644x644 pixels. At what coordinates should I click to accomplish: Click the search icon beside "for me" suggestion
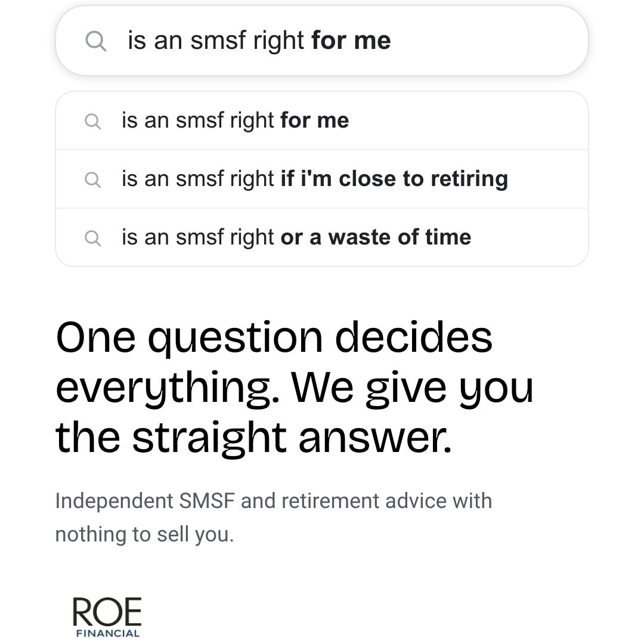pos(93,121)
